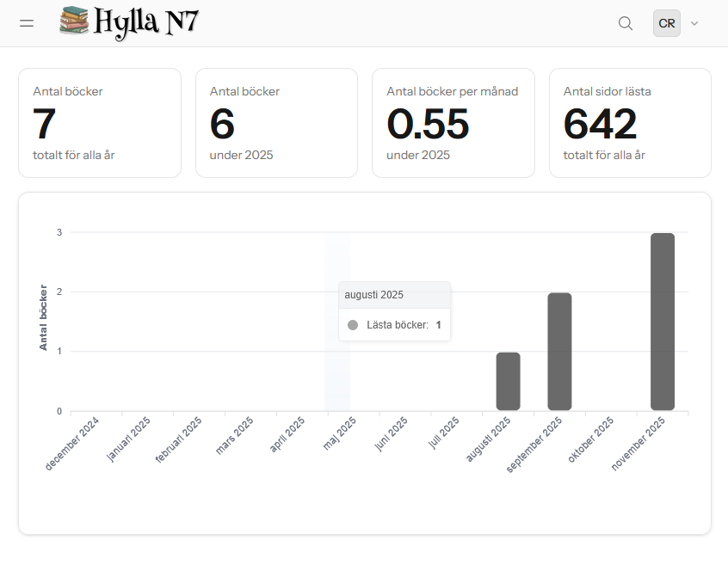The height and width of the screenshot is (565, 728).
Task: Click the stacked books logo icon
Action: pos(74,22)
